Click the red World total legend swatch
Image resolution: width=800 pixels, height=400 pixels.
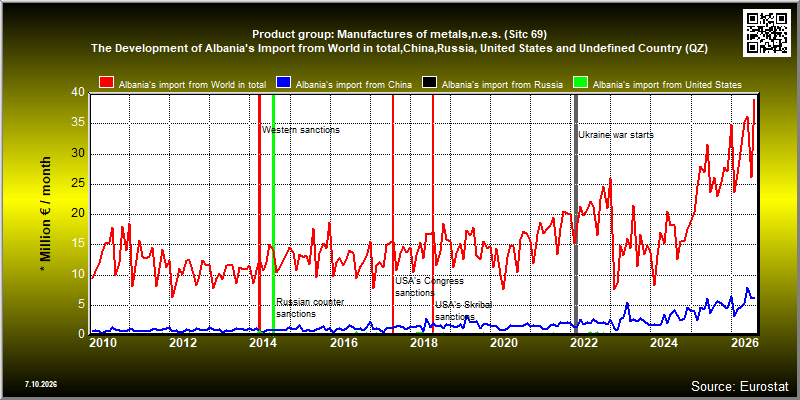point(107,83)
